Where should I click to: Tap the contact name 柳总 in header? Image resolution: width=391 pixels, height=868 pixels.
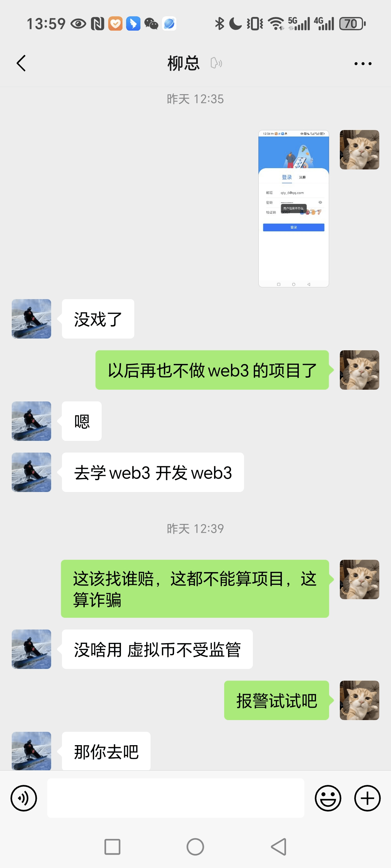184,63
